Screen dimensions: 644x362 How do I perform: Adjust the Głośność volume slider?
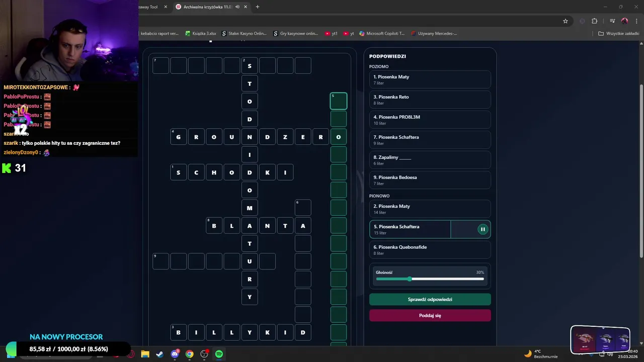(x=430, y=279)
